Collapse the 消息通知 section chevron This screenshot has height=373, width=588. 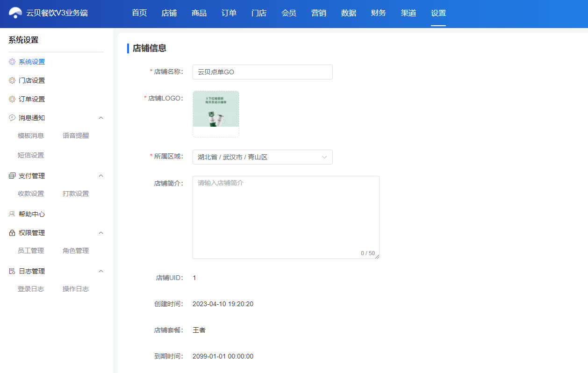tap(101, 118)
